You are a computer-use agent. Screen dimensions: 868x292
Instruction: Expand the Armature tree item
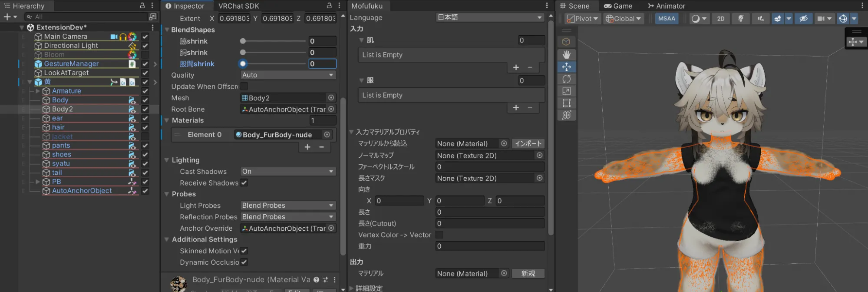[x=38, y=91]
